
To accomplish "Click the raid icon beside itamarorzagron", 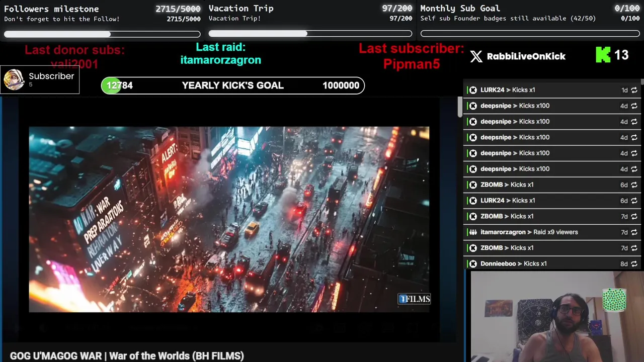I will [473, 232].
